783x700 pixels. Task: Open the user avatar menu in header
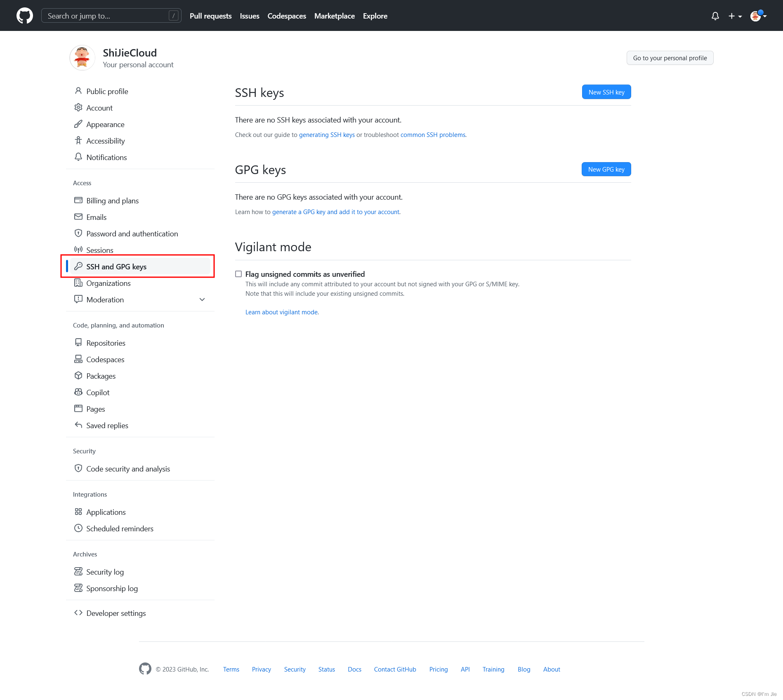tap(758, 16)
